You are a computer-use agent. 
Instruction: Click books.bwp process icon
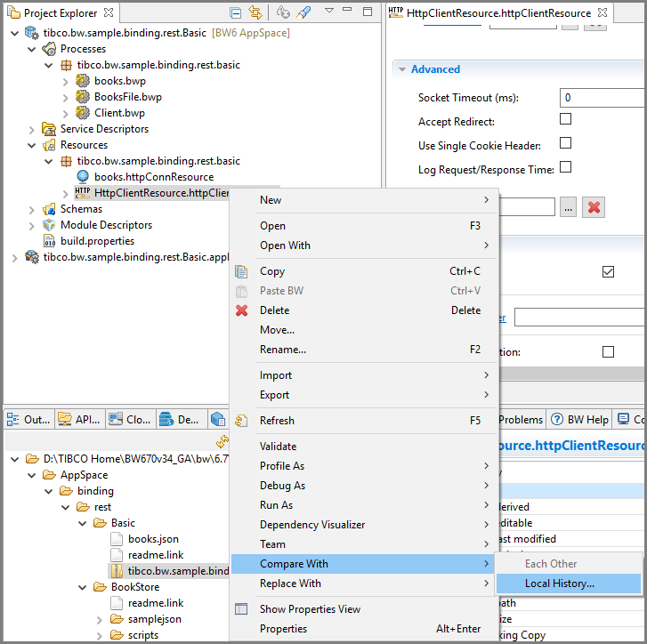tap(83, 80)
